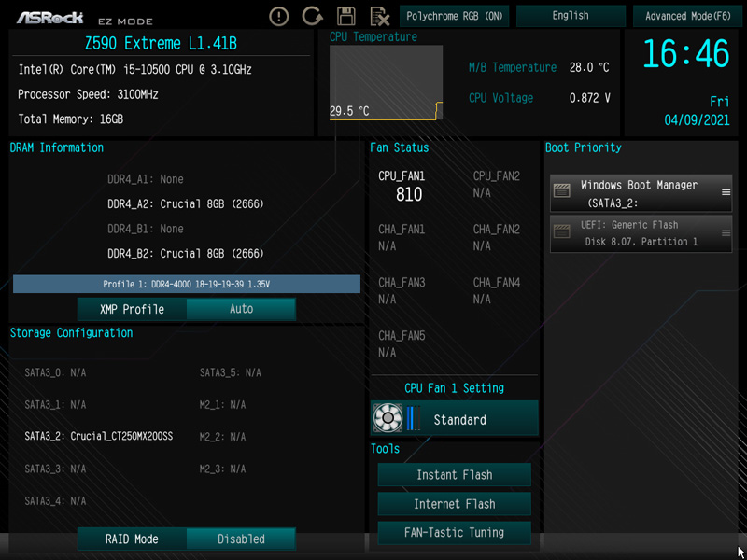Click the fan icon beside Standard
Image resolution: width=747 pixels, height=560 pixels.
click(388, 418)
